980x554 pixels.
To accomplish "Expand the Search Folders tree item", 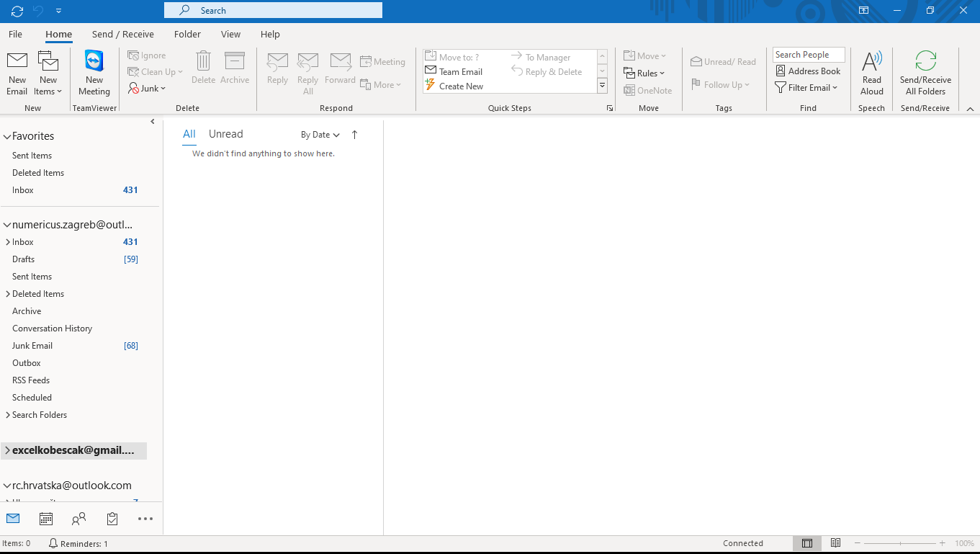I will pos(7,414).
